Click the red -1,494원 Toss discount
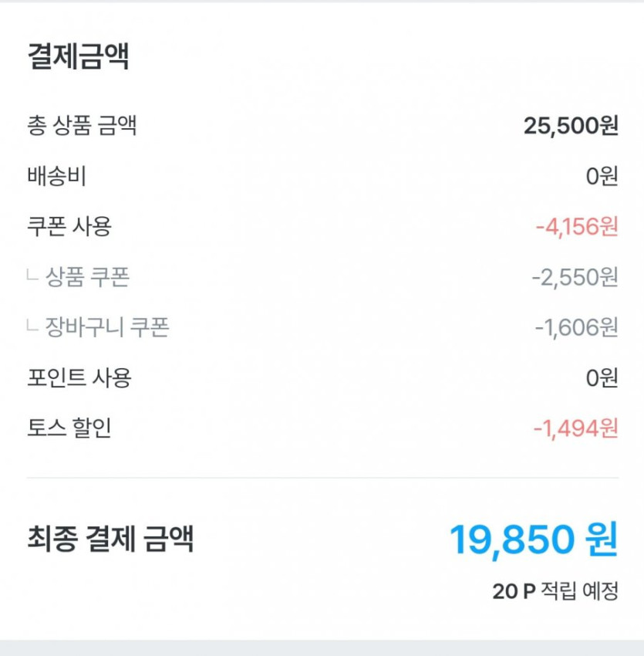 [575, 428]
